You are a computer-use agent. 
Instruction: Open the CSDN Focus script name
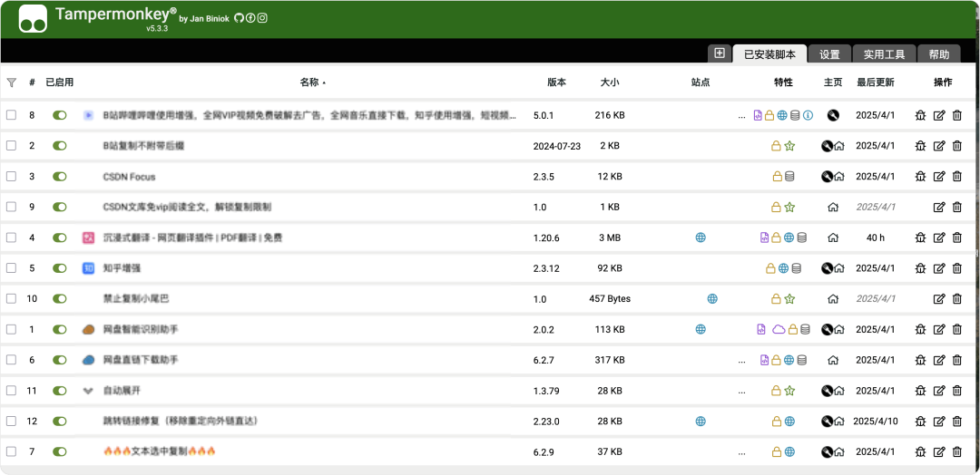point(130,177)
